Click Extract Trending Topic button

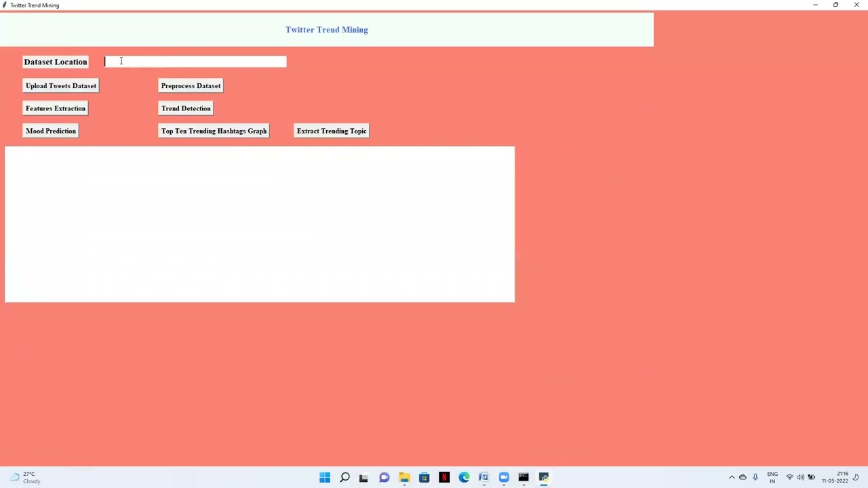[x=332, y=131]
